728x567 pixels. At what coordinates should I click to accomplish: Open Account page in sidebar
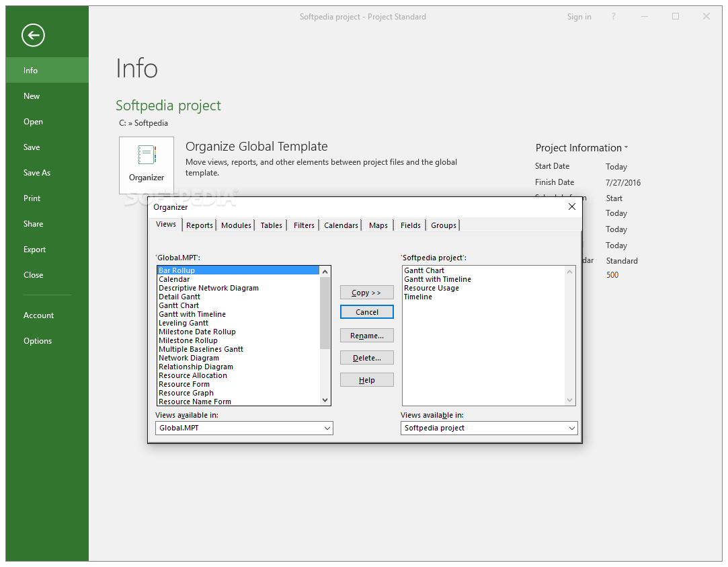pyautogui.click(x=47, y=315)
